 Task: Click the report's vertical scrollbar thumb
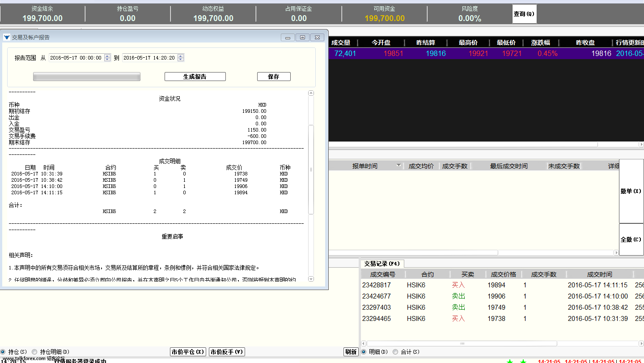click(x=311, y=170)
